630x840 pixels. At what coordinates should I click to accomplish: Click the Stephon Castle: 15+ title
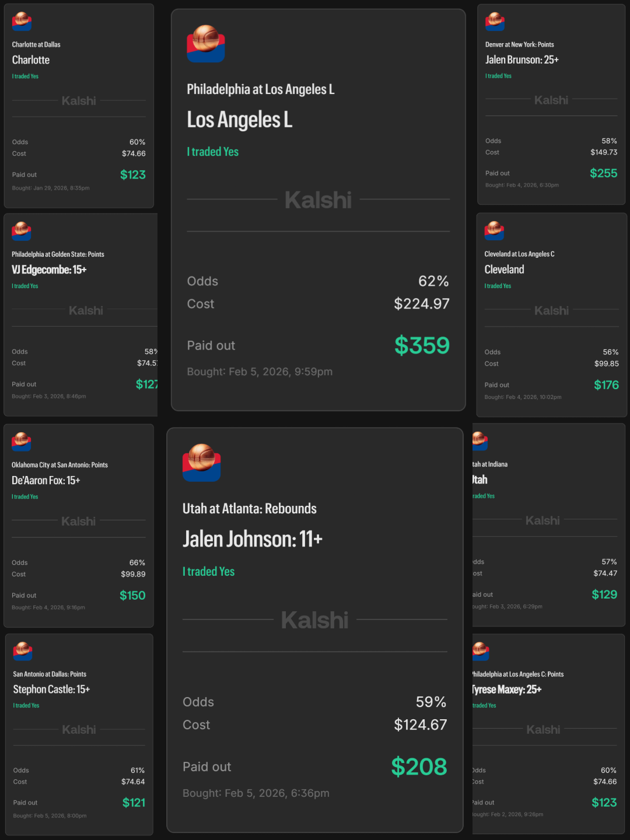pos(51,689)
